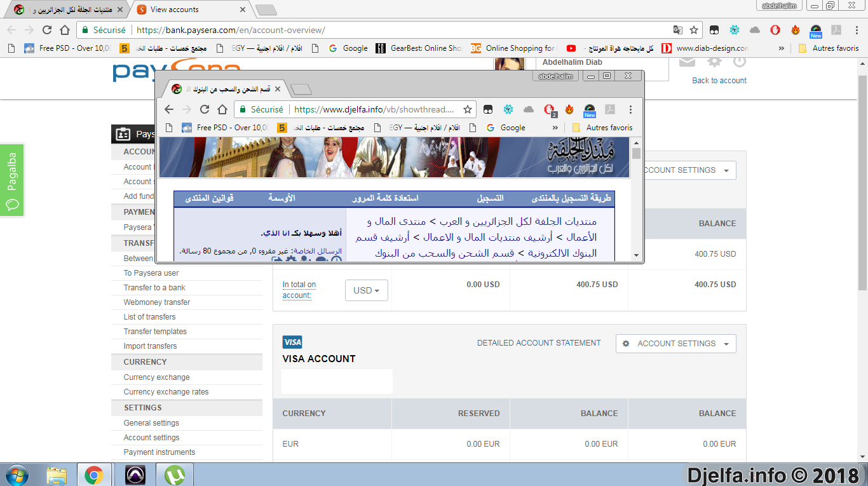Viewport: 868px width, 486px height.
Task: Close the View accounts tab
Action: tap(242, 10)
